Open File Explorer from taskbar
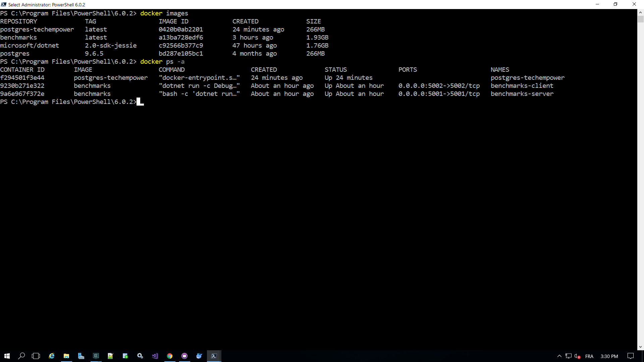The height and width of the screenshot is (362, 644). (x=66, y=356)
